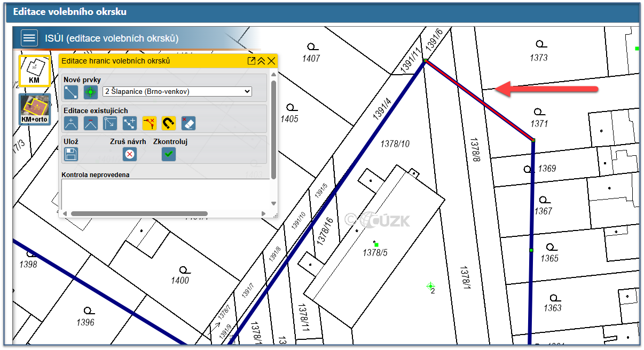
Task: Select the eraser delete tool
Action: pyautogui.click(x=189, y=124)
